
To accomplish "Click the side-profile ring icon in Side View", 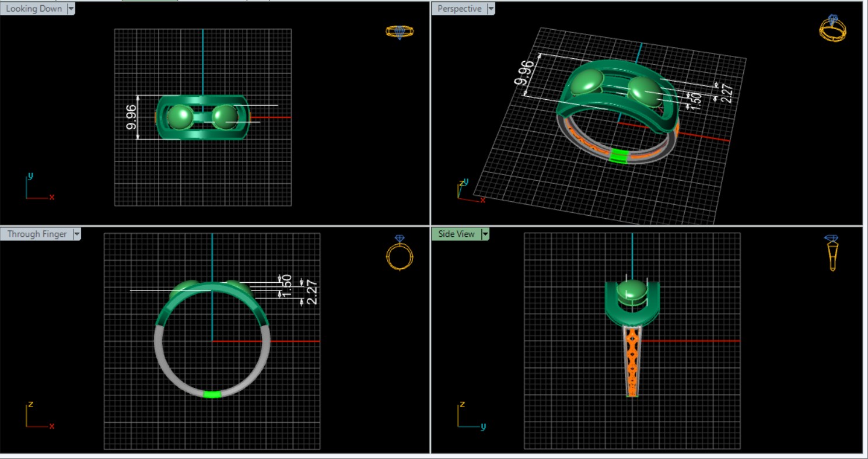I will (831, 253).
